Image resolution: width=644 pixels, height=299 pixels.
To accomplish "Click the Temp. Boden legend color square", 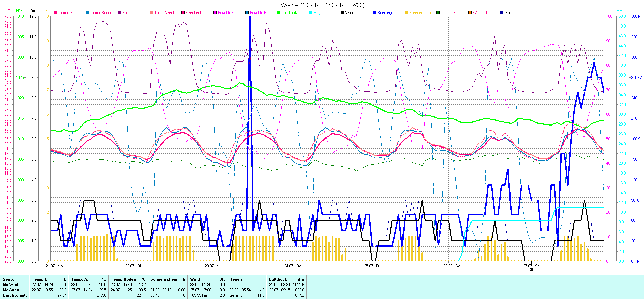I will (88, 13).
